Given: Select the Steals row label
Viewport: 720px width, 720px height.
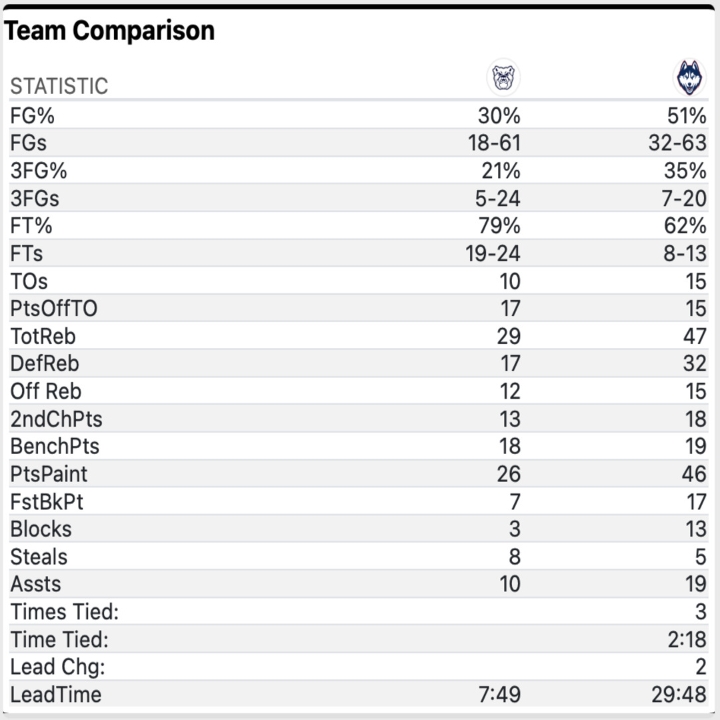Looking at the screenshot, I should [39, 557].
